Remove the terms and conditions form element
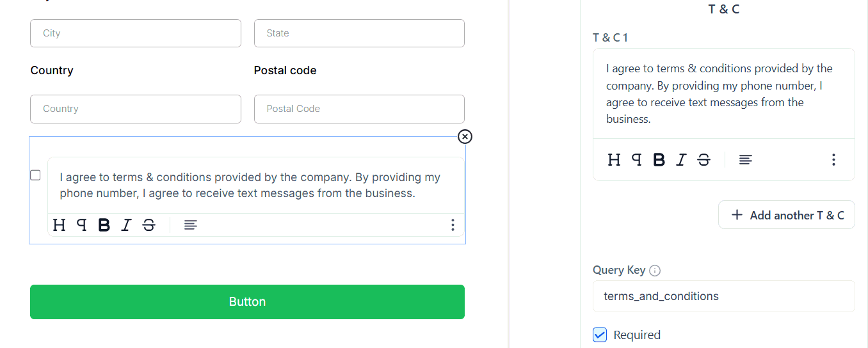 point(465,136)
